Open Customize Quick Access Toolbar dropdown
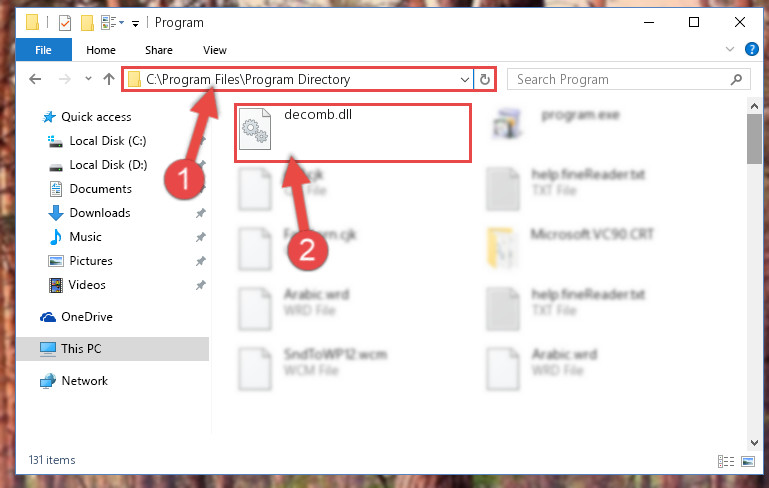The image size is (769, 488). 135,24
